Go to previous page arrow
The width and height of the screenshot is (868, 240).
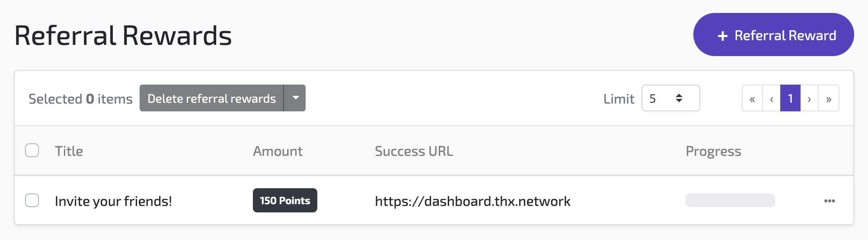click(772, 98)
